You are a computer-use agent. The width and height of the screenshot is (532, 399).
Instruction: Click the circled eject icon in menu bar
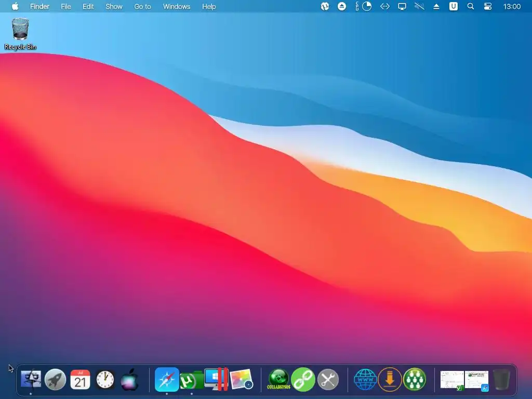[342, 6]
